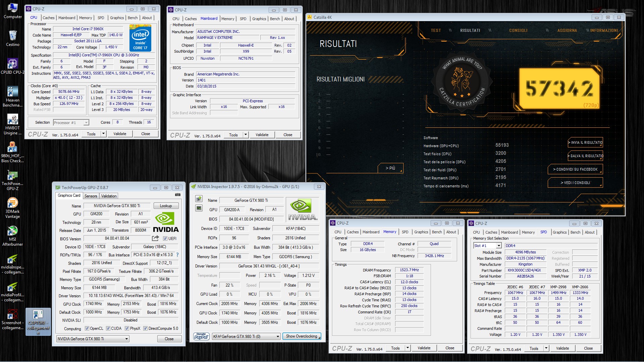Open the Cestino recycle bin icon
The image size is (644, 362).
[12, 39]
